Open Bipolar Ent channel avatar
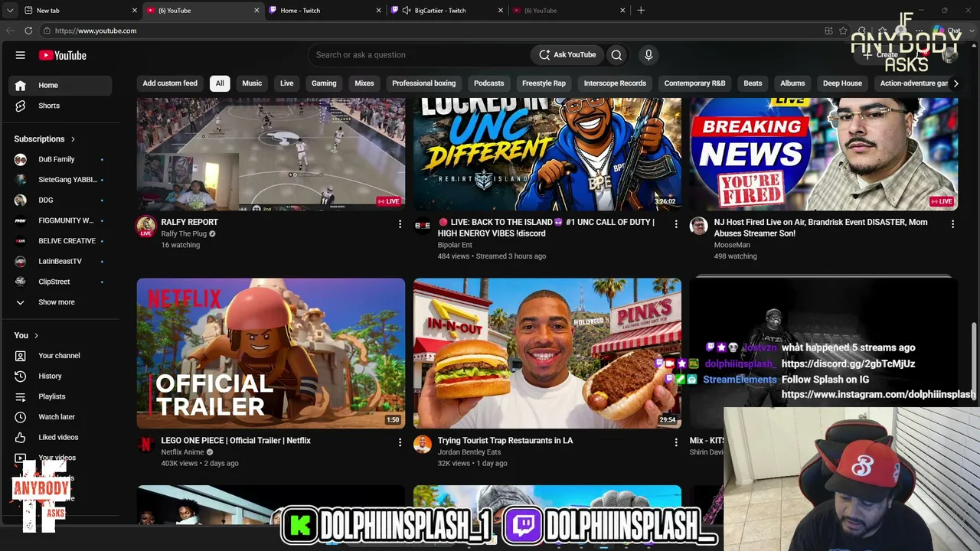The height and width of the screenshot is (551, 980). [423, 225]
